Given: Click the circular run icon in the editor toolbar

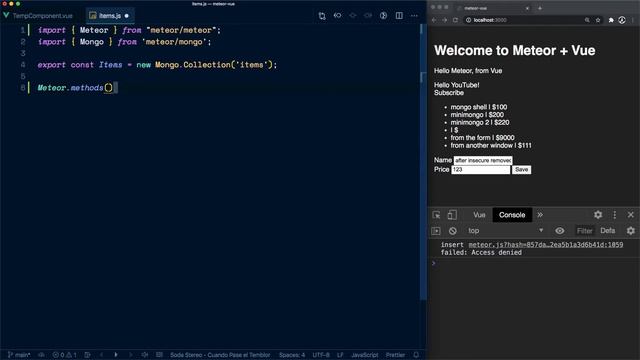Looking at the screenshot, I should pyautogui.click(x=383, y=16).
